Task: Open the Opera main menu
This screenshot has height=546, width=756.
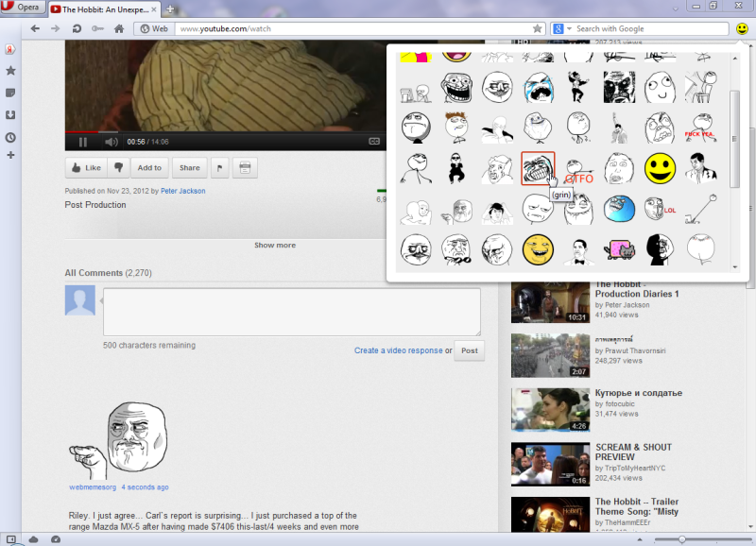Action: click(x=22, y=8)
